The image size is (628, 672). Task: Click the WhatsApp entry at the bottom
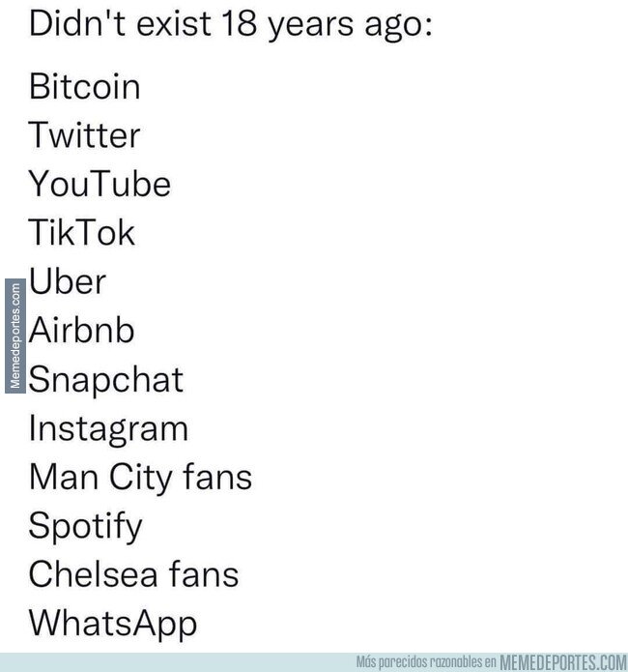pyautogui.click(x=113, y=625)
